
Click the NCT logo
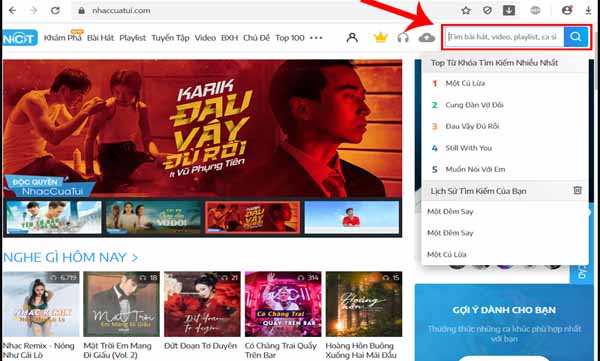coord(20,38)
